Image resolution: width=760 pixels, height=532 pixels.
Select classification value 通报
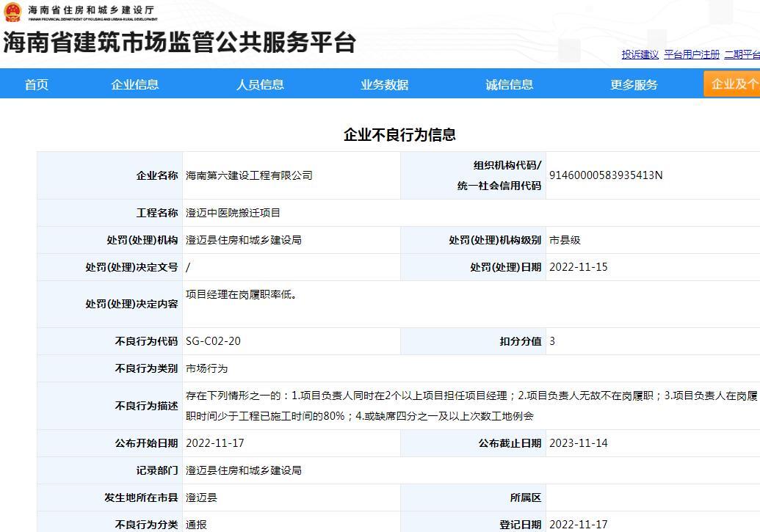click(196, 524)
